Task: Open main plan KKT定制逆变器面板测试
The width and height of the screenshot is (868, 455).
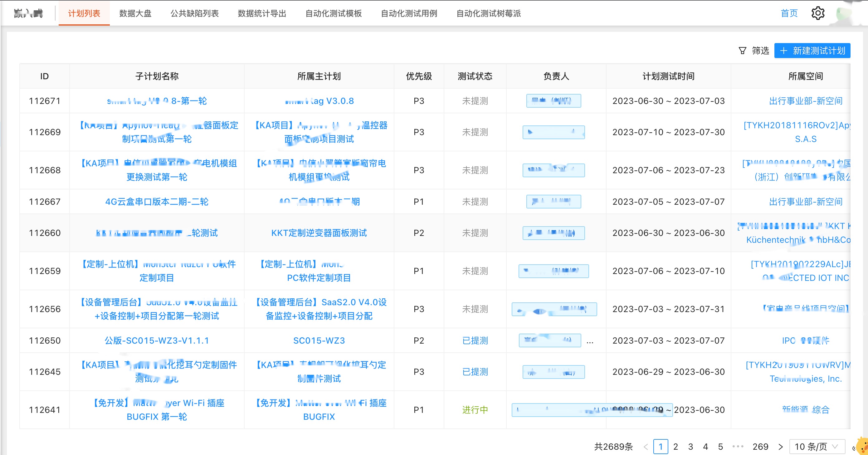Action: tap(319, 233)
